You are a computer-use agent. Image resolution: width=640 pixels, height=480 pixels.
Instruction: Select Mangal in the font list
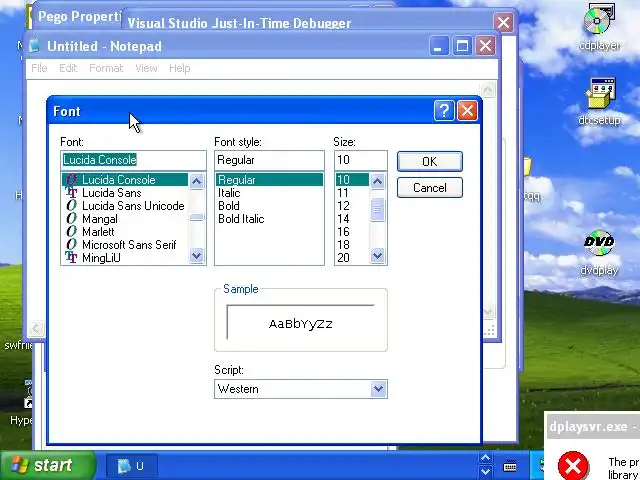pyautogui.click(x=125, y=219)
